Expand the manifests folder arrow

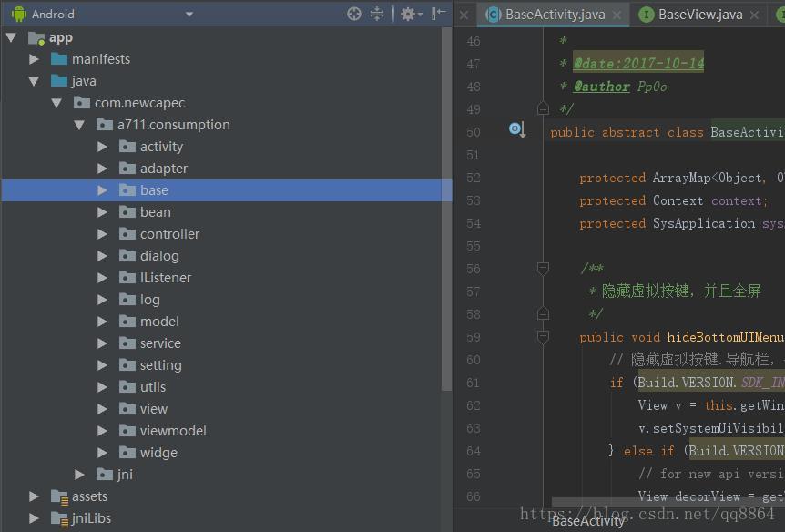point(34,59)
